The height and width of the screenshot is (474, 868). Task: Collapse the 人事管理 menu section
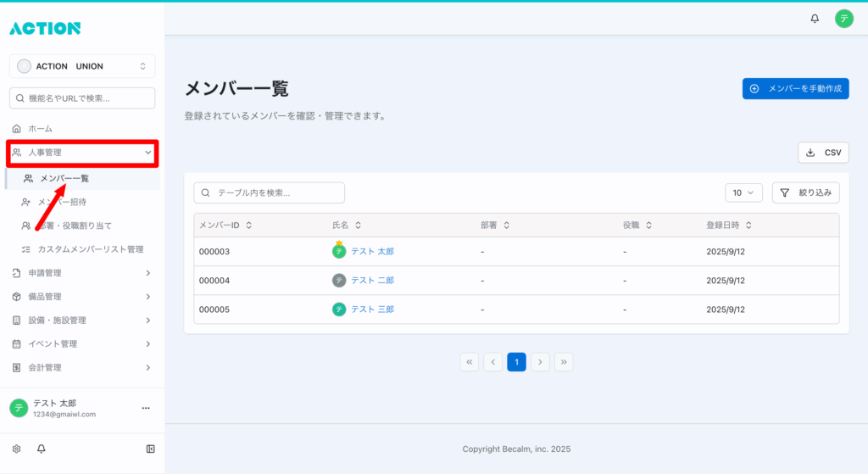[x=82, y=153]
